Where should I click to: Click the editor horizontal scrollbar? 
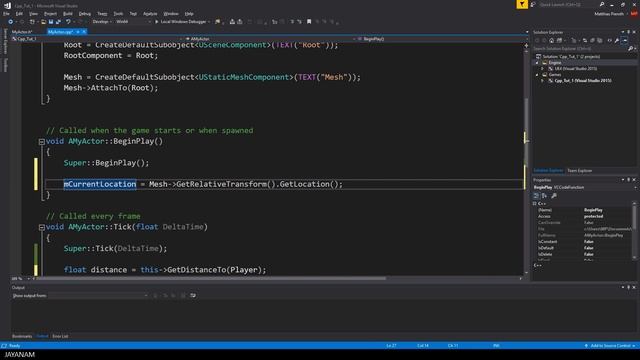pyautogui.click(x=210, y=278)
